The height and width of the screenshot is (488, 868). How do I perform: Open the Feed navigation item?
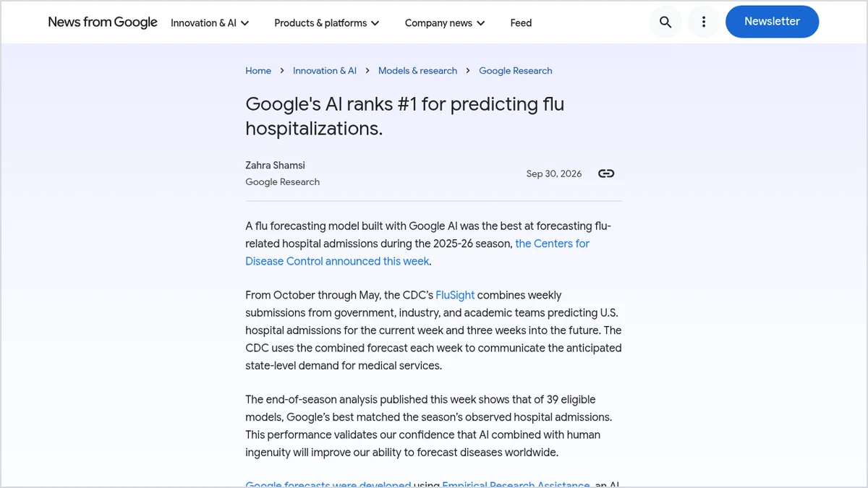click(521, 23)
